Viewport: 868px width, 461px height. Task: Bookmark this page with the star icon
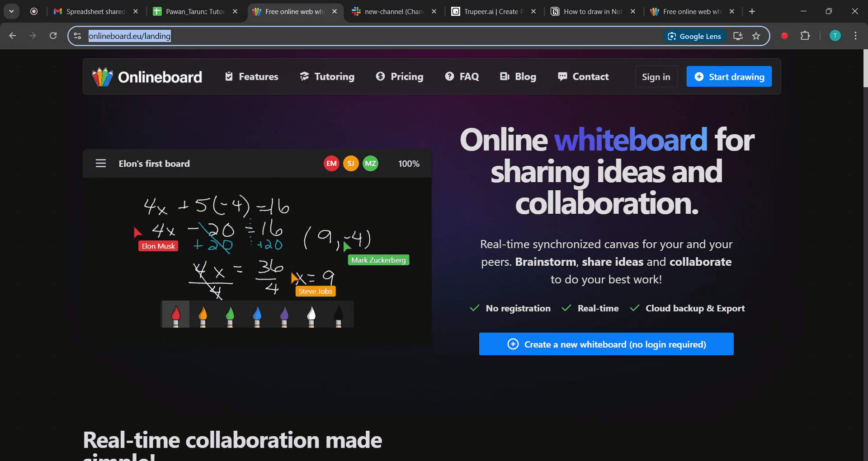(x=756, y=36)
